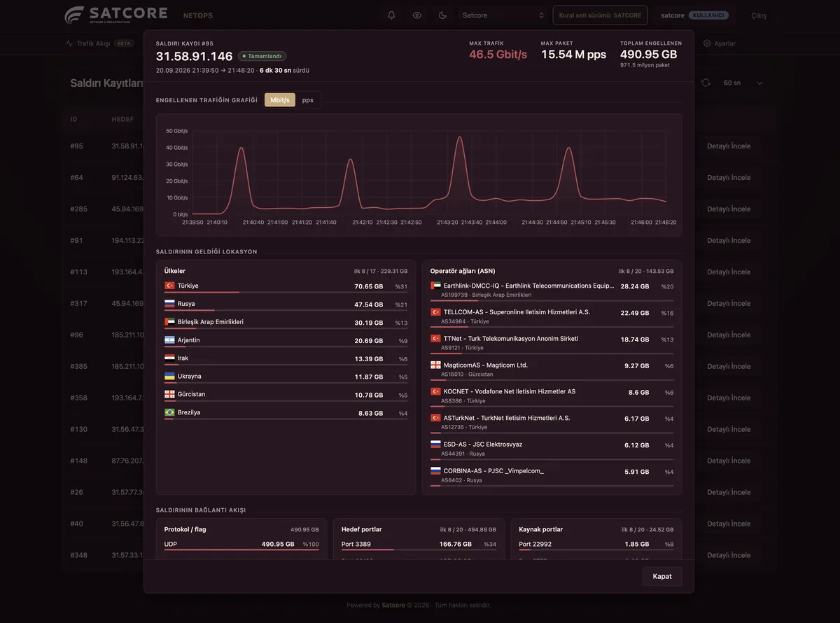Click the satcore username in header
Screen dimensions: 840x623
[673, 15]
